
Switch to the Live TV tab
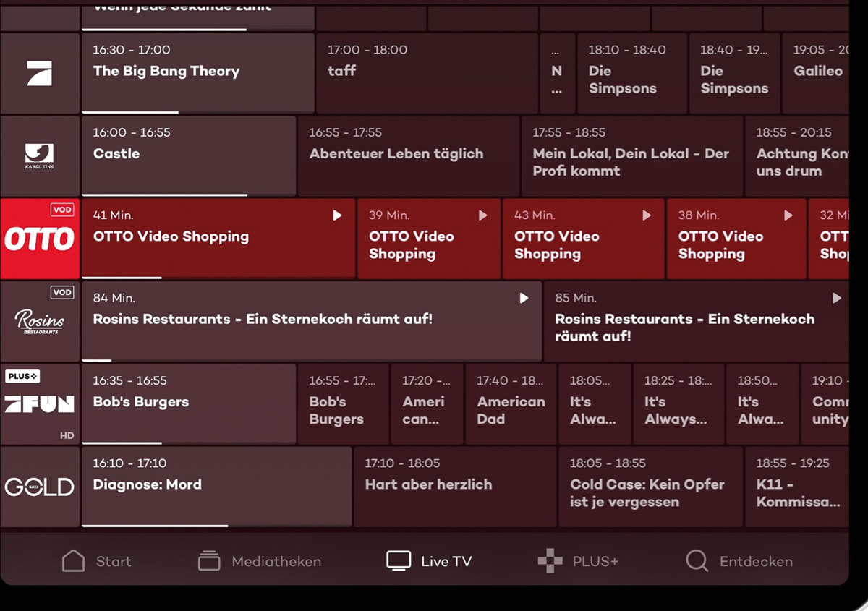click(429, 561)
